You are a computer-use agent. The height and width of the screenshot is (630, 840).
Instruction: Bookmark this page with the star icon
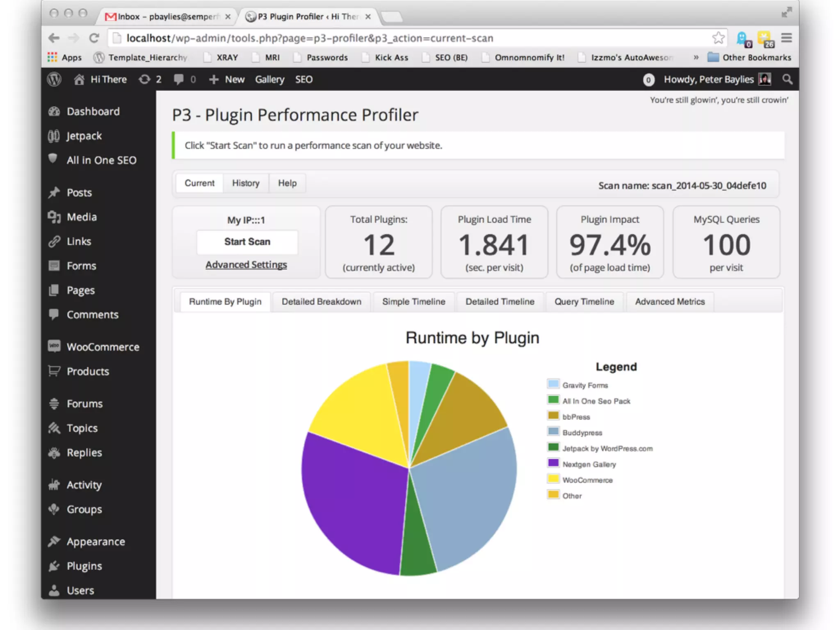pos(718,38)
